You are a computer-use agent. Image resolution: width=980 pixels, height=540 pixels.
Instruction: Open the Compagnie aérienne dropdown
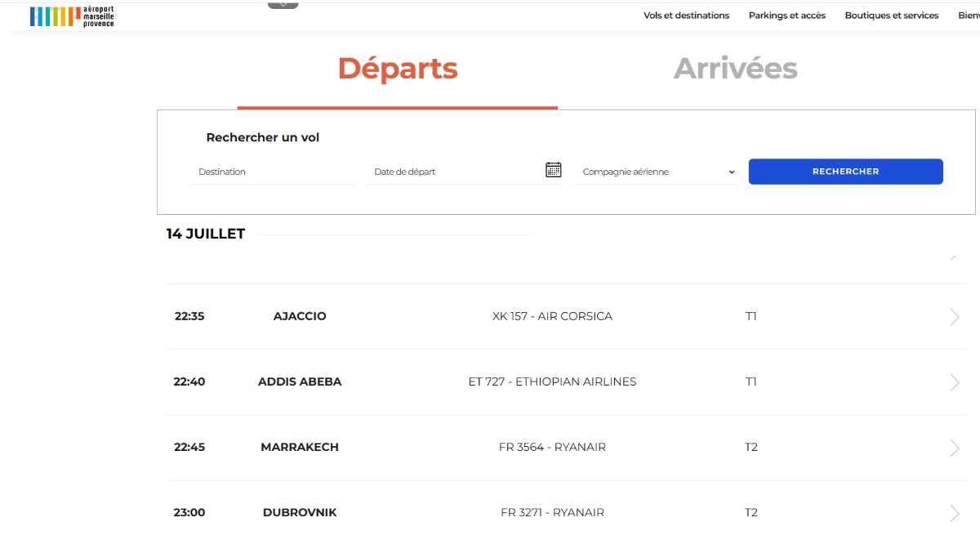pos(655,172)
